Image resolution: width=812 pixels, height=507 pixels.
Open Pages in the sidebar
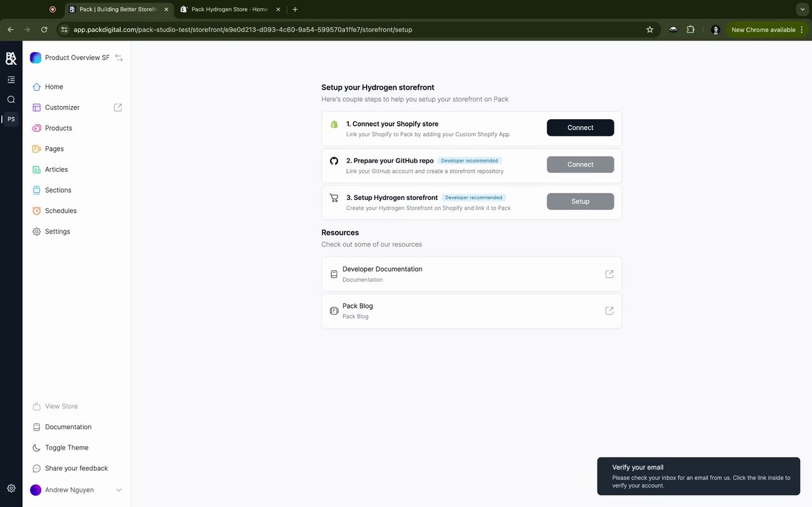(x=55, y=149)
